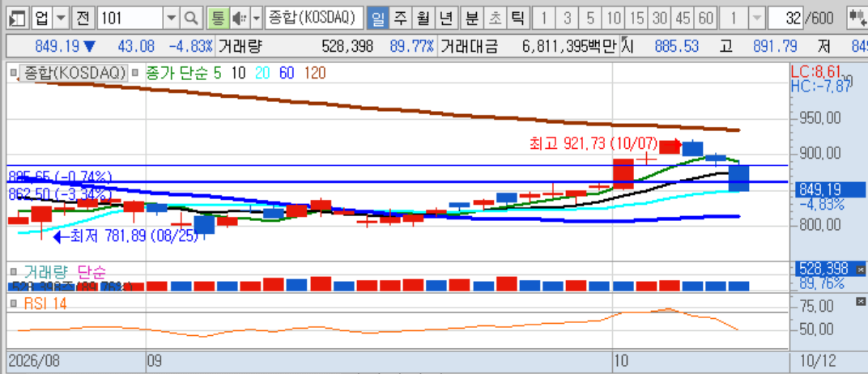The height and width of the screenshot is (374, 868).
Task: Click the magnifier search icon beside 101
Action: click(x=191, y=19)
